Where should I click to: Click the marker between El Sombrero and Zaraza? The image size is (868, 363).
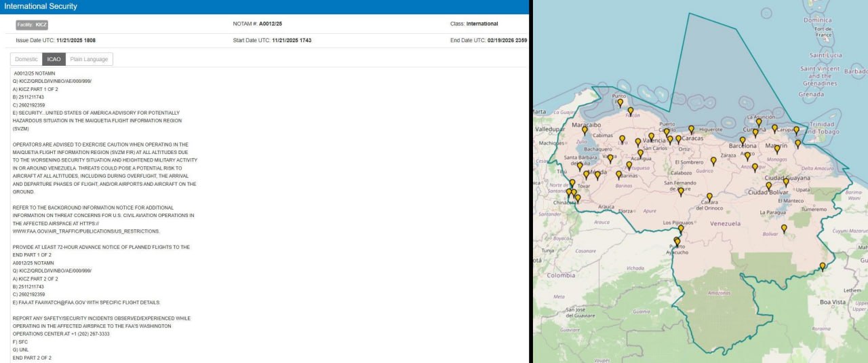point(713,161)
